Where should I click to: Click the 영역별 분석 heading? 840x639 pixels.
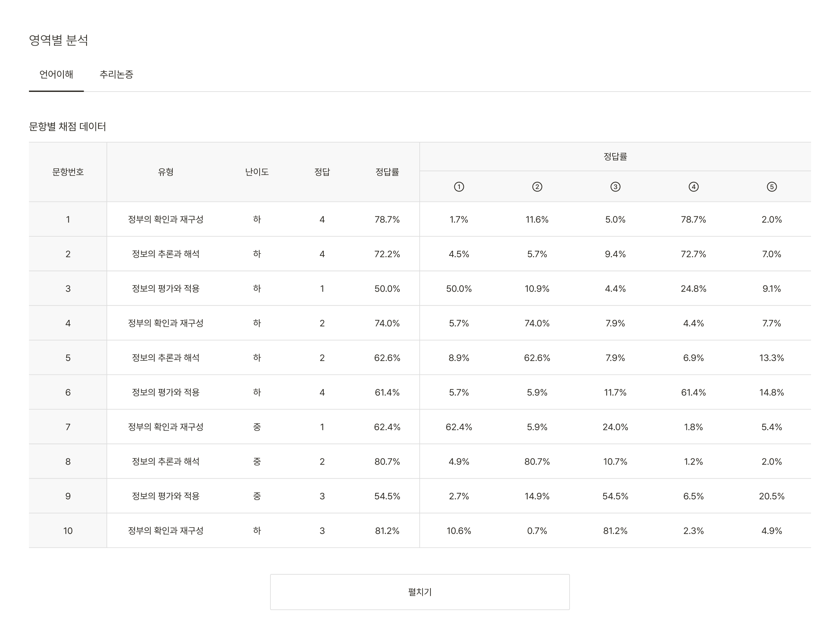(x=58, y=40)
